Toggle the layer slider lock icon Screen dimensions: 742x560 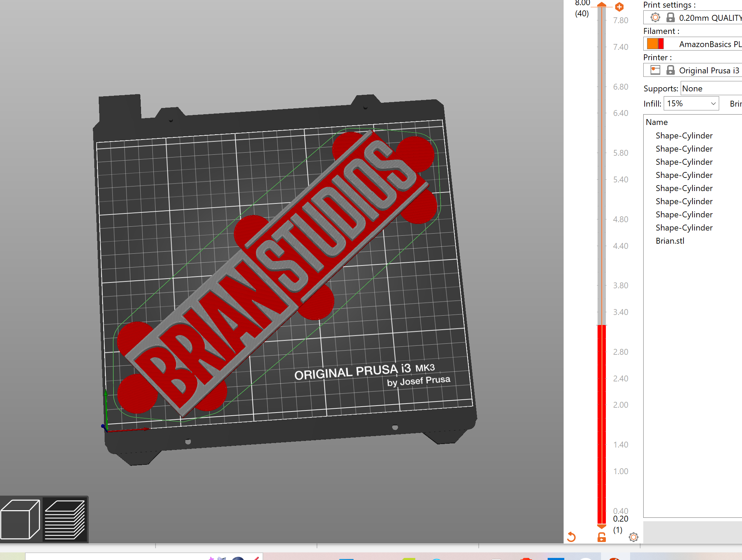pyautogui.click(x=602, y=537)
